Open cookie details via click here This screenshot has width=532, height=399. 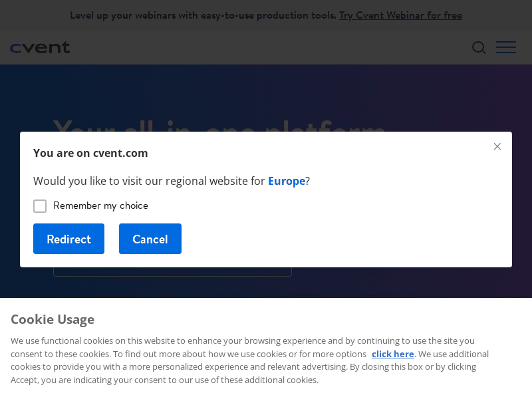coord(392,354)
